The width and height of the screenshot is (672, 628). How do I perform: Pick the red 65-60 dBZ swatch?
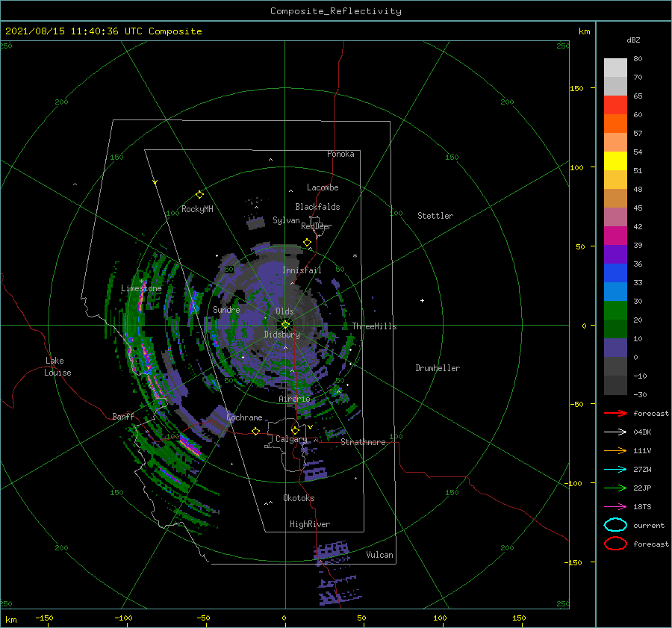[615, 105]
